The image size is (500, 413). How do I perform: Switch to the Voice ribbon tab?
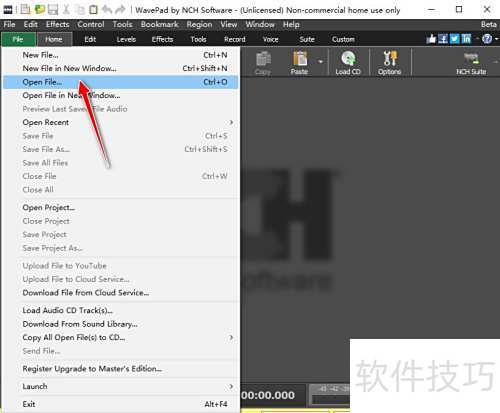(x=271, y=39)
